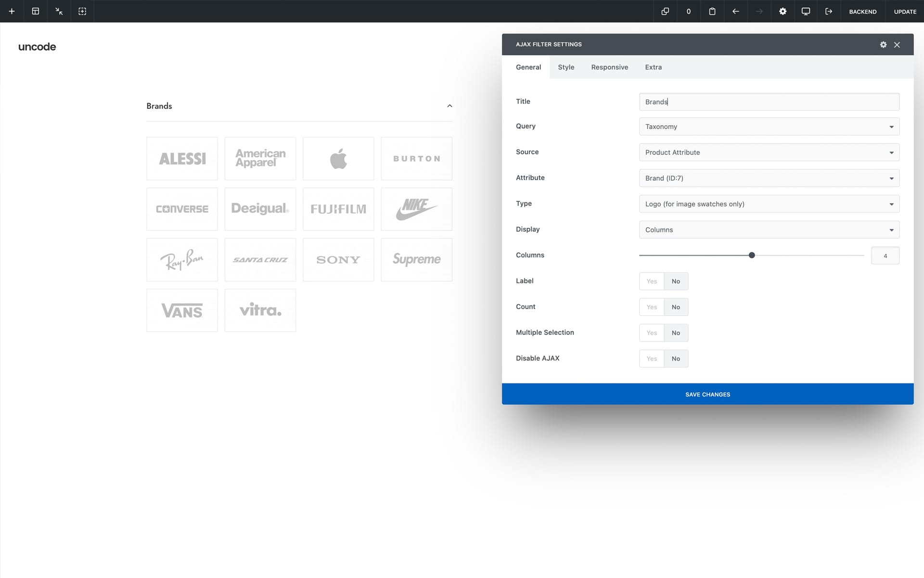Switch to the Responsive tab
The width and height of the screenshot is (924, 578).
[x=609, y=67]
